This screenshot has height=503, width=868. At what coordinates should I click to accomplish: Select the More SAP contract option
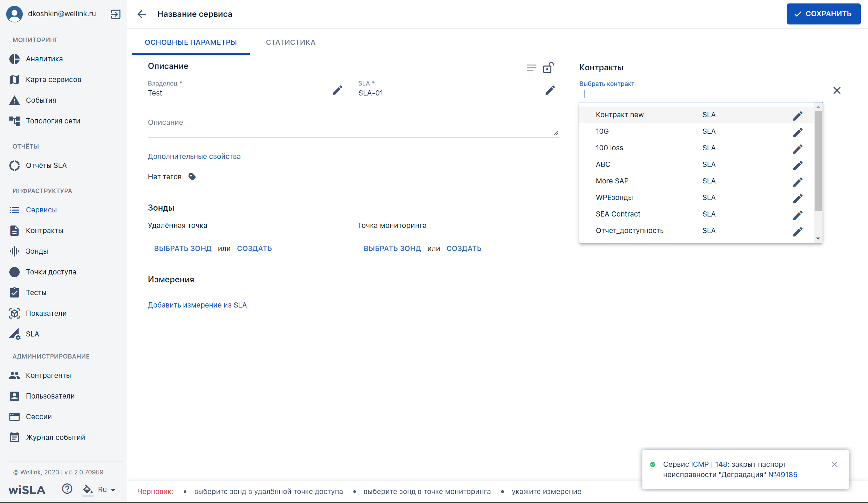696,181
